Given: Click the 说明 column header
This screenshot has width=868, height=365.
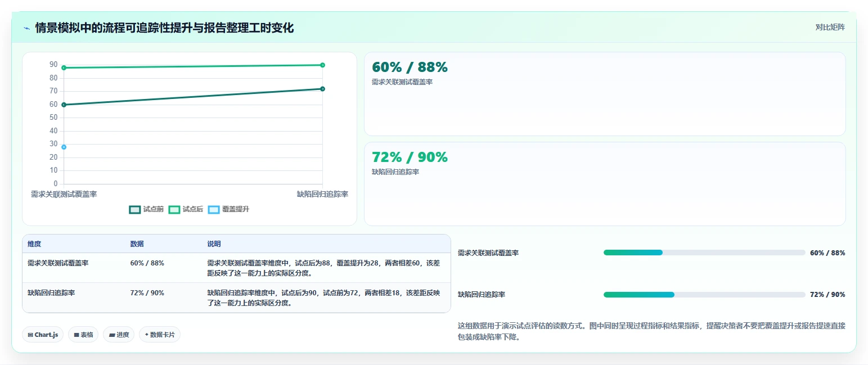Looking at the screenshot, I should coord(214,244).
